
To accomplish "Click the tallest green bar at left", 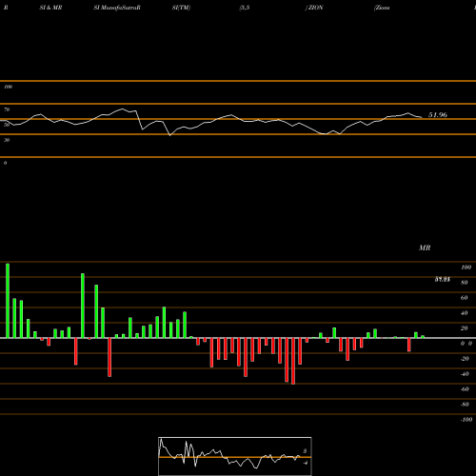I will point(8,301).
